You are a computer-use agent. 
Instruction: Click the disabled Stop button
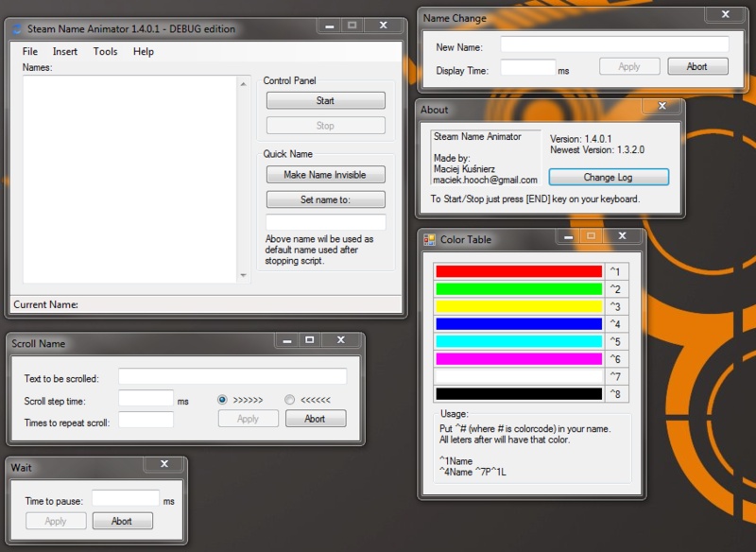(325, 126)
